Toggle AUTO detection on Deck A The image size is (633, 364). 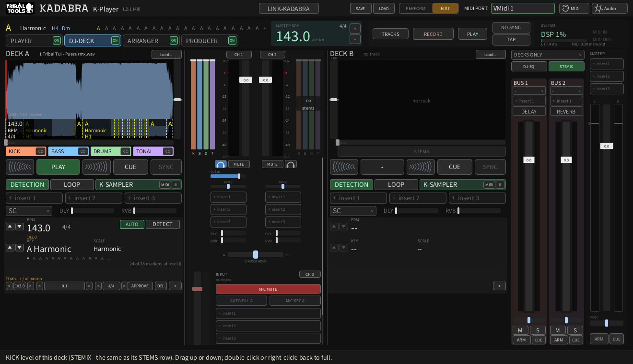point(132,224)
